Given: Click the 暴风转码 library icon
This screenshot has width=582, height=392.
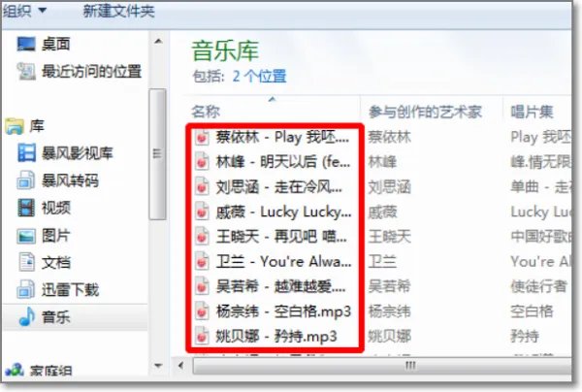Looking at the screenshot, I should coord(26,180).
